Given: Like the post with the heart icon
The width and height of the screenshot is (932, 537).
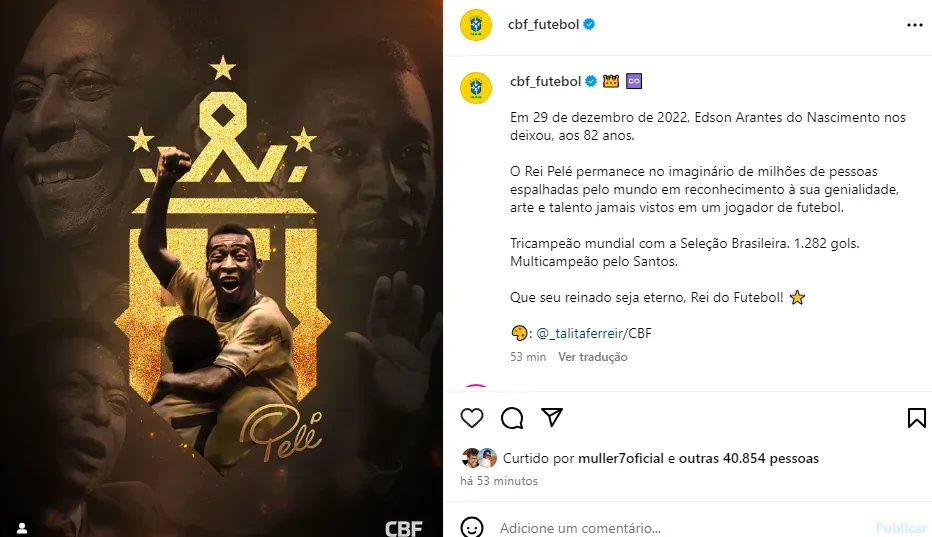Looking at the screenshot, I should coord(472,418).
